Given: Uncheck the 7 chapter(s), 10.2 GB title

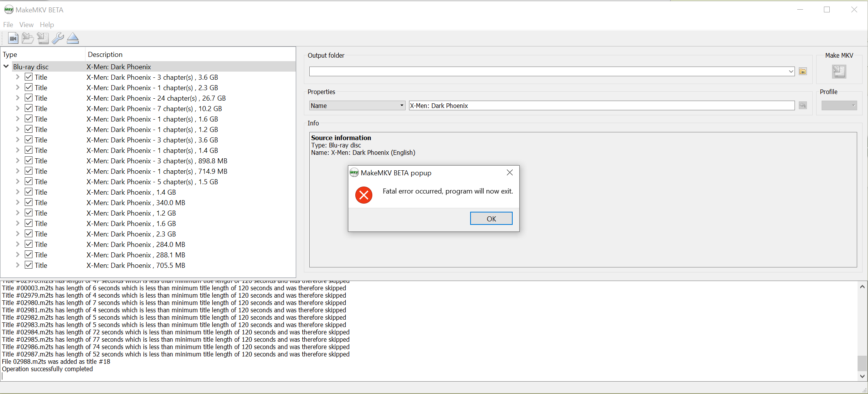Looking at the screenshot, I should pyautogui.click(x=29, y=108).
